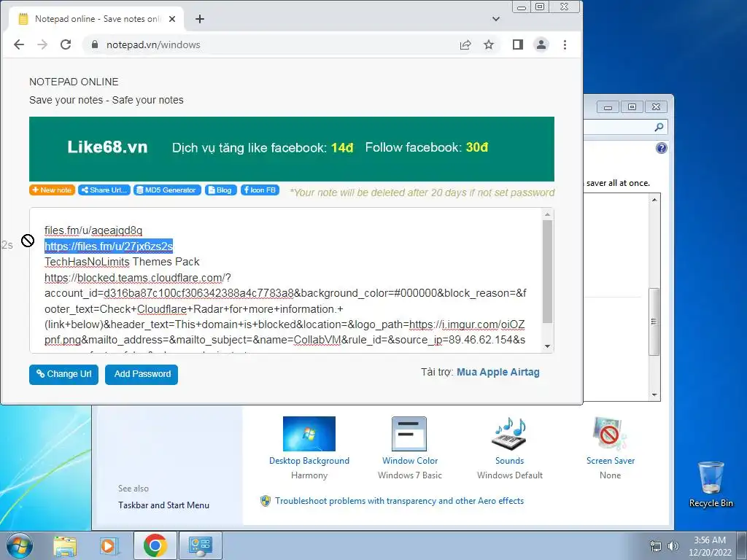Image resolution: width=747 pixels, height=560 pixels.
Task: Open Taskbar and Start Menu link
Action: (163, 505)
